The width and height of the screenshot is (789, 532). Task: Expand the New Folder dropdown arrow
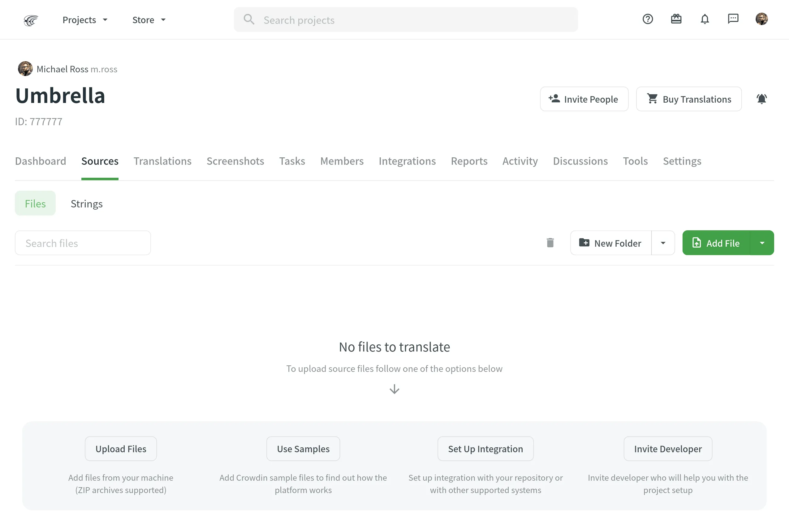[663, 242]
